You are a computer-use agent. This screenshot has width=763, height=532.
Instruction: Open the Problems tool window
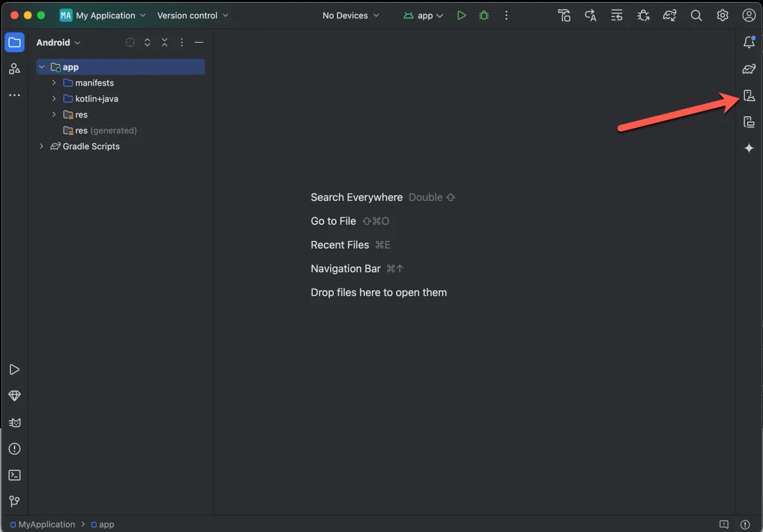pyautogui.click(x=14, y=449)
